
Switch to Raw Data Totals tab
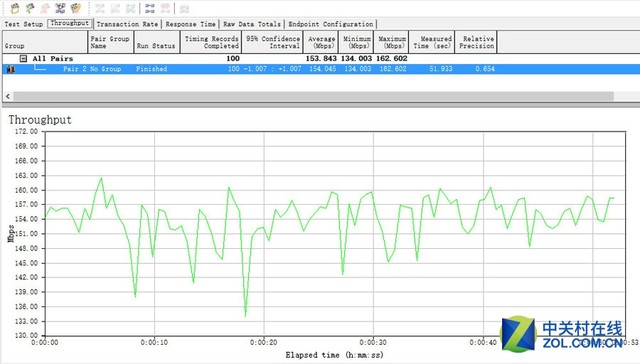pos(252,24)
